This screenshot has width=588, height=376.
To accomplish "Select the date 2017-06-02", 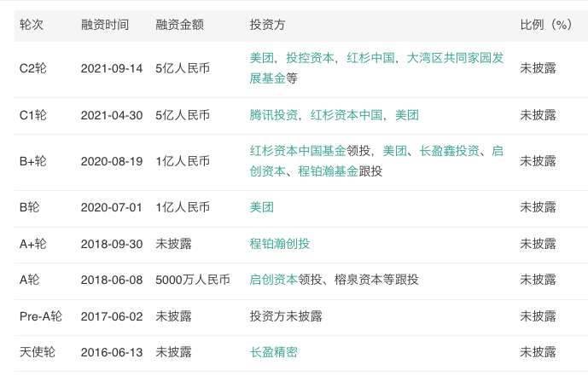I will [x=112, y=316].
